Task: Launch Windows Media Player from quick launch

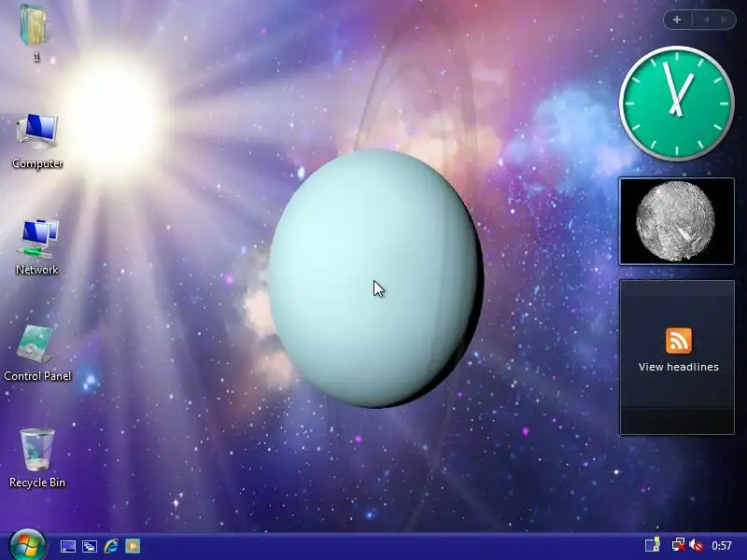Action: 133,546
